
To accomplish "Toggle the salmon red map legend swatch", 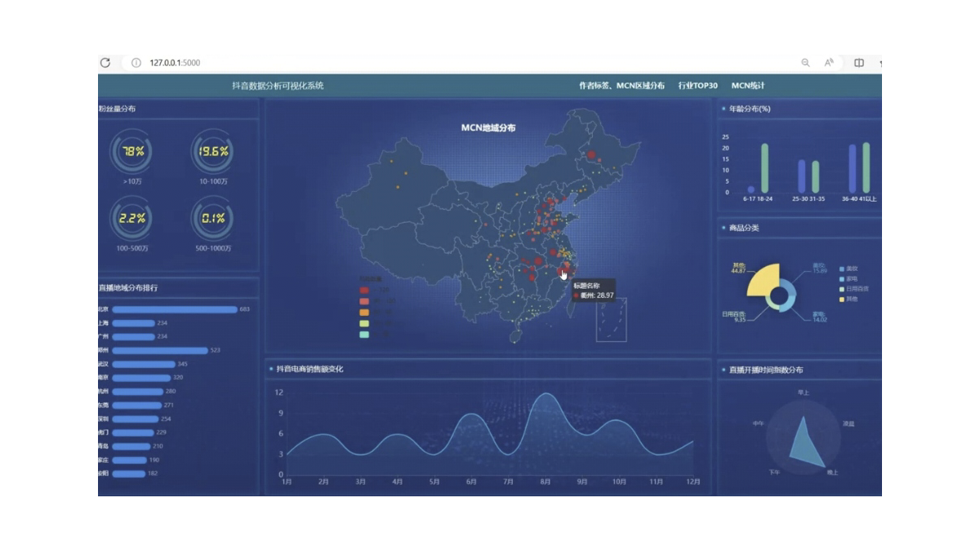I will [x=364, y=301].
